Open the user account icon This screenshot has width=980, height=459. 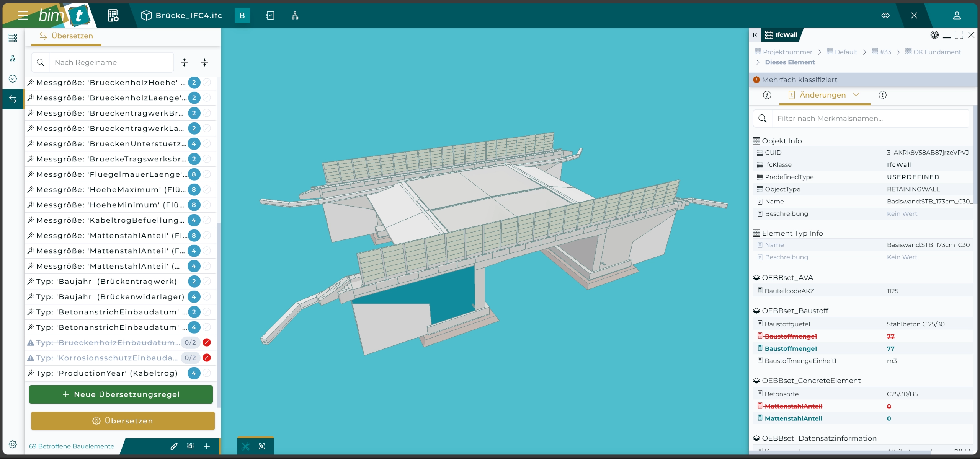(957, 16)
